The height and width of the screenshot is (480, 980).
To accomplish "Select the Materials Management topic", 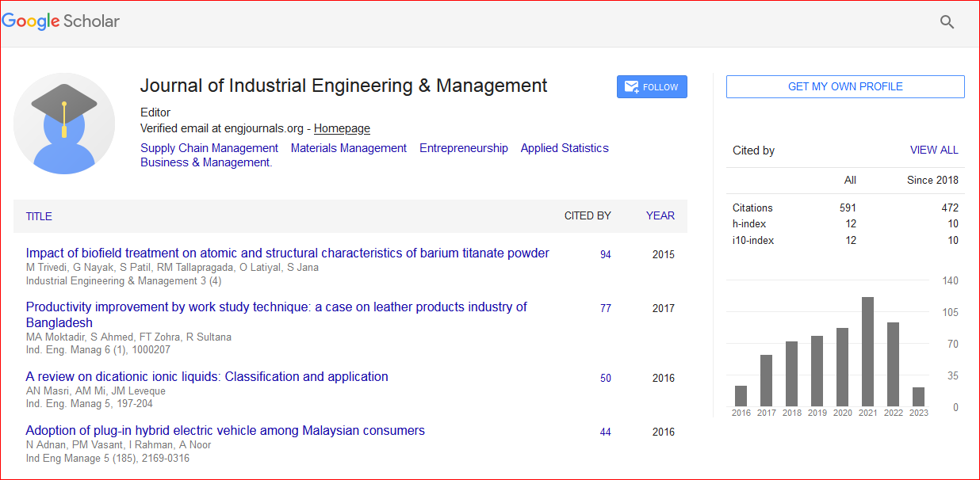I will 348,148.
